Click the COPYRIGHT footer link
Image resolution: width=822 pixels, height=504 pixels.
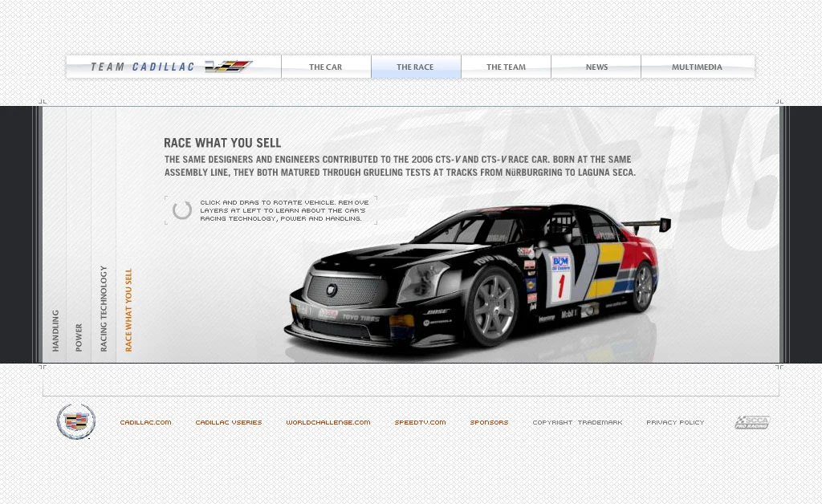click(552, 422)
